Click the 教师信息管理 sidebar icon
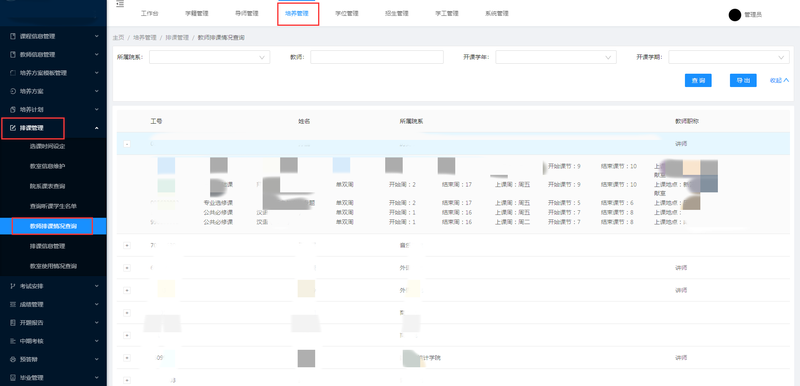Viewport: 800px width, 386px height. coord(13,55)
